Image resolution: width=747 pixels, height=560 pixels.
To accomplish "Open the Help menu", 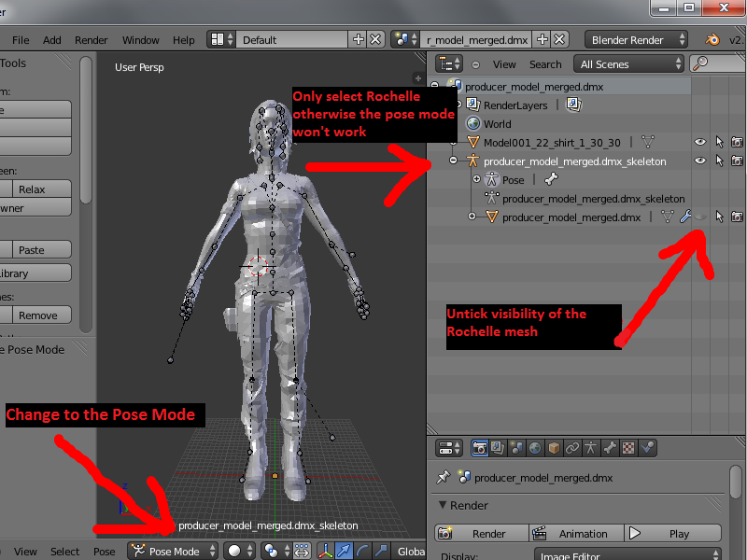I will [183, 40].
